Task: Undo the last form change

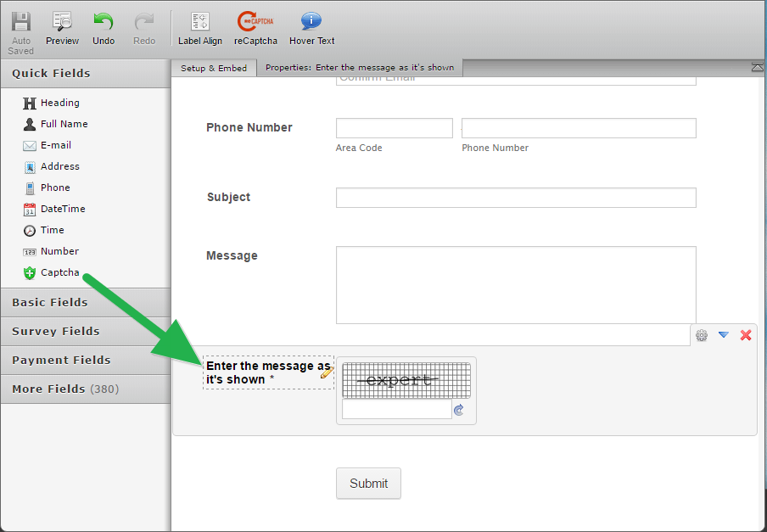Action: tap(104, 28)
